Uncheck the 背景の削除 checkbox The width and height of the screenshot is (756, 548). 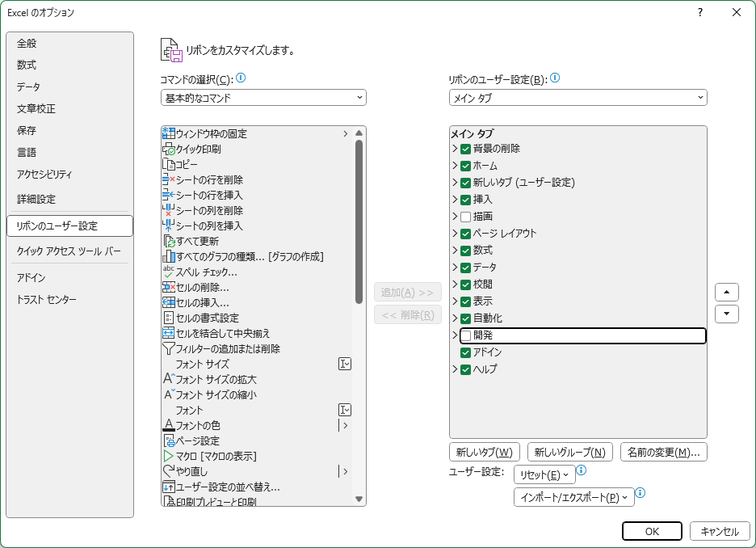pos(466,149)
